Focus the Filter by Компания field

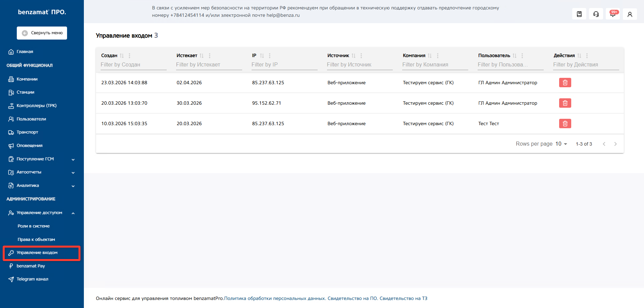[435, 65]
